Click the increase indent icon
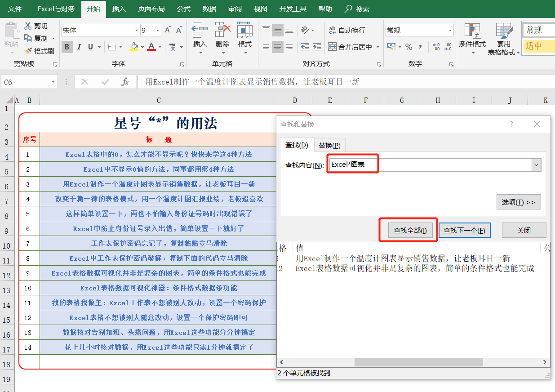Image resolution: width=555 pixels, height=392 pixels. tap(317, 47)
